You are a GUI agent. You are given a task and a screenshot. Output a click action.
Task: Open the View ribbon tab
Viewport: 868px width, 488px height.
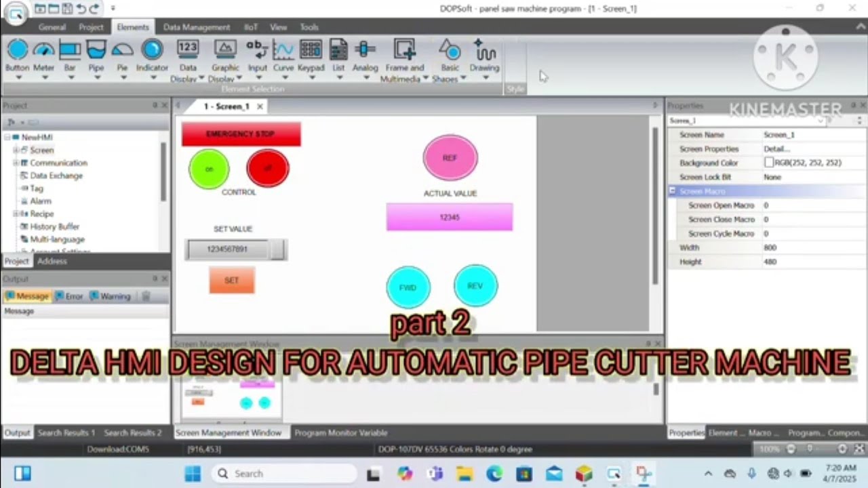[279, 27]
